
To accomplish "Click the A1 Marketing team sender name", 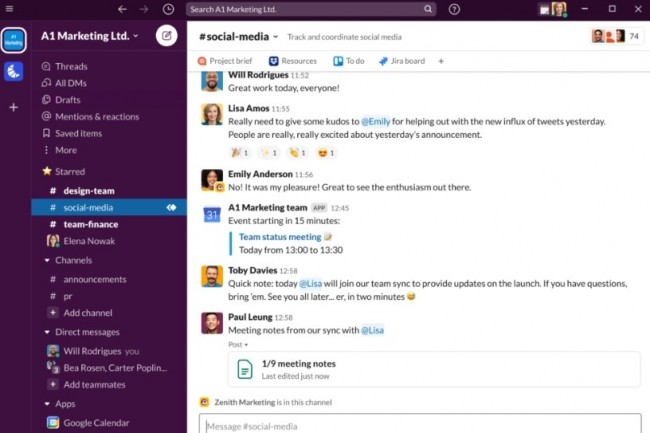I will 268,208.
